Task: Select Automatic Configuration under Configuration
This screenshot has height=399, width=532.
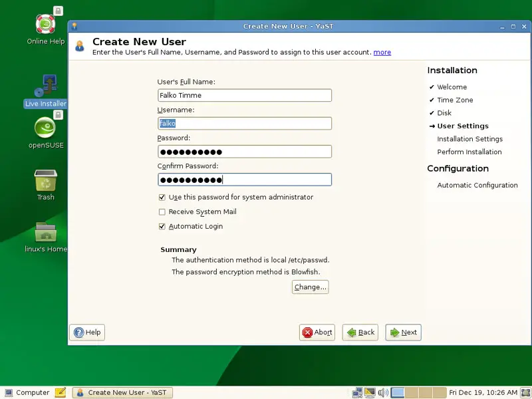Action: [x=477, y=186]
